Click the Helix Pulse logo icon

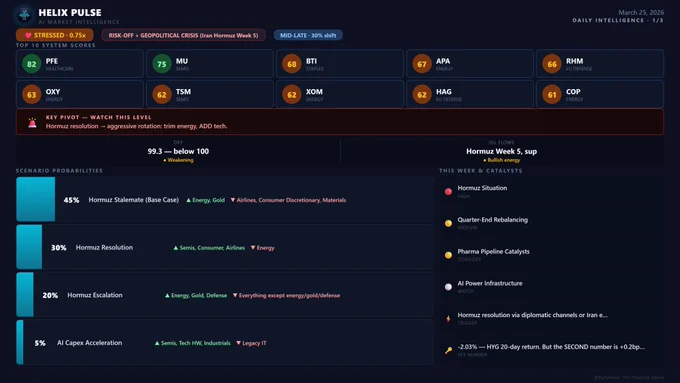[x=24, y=15]
